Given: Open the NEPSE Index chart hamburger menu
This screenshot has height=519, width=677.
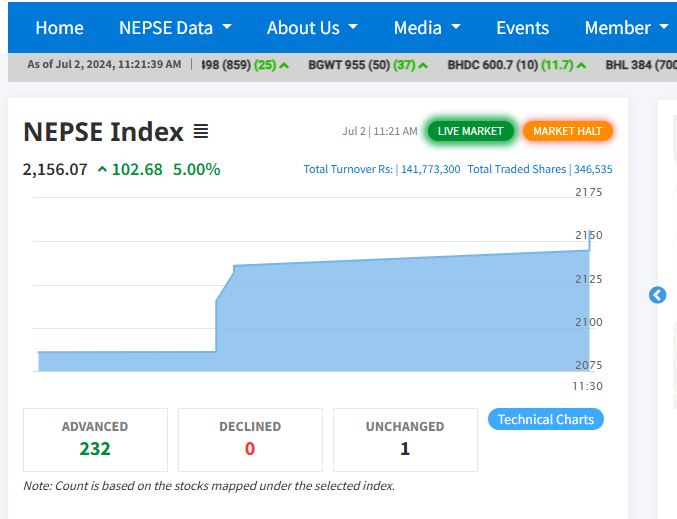Looking at the screenshot, I should (201, 131).
